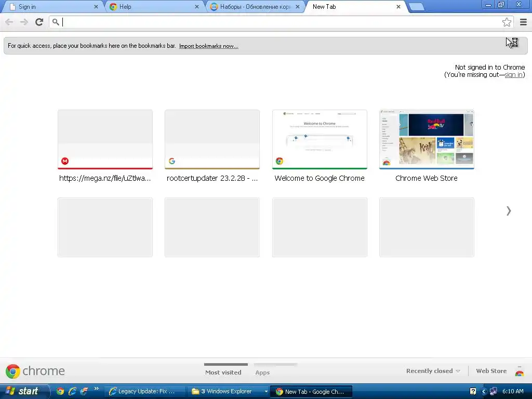Click the address bar input field
Viewport: 532px width, 399px height.
click(x=281, y=22)
